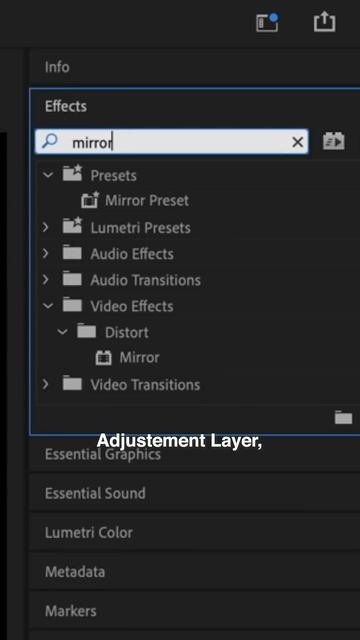
Task: Toggle the accelerated effects filter icon
Action: coord(333,141)
